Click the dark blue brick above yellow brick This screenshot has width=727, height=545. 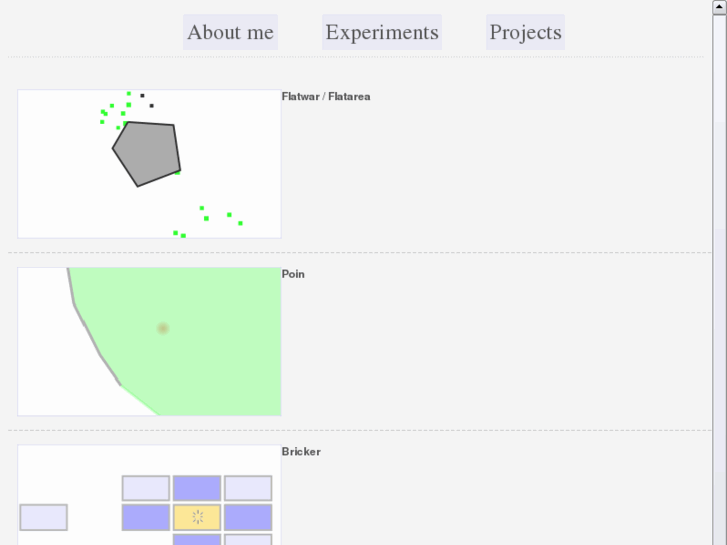tap(197, 488)
